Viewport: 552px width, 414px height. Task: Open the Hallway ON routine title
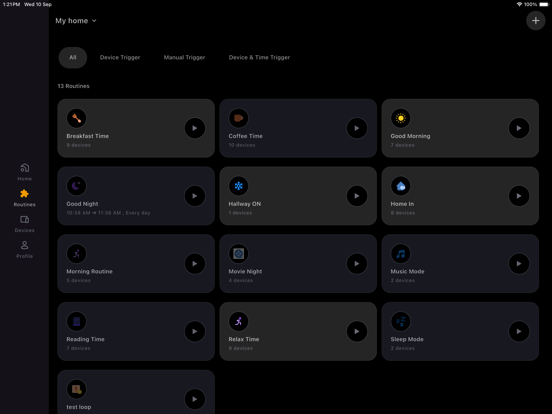pos(245,204)
